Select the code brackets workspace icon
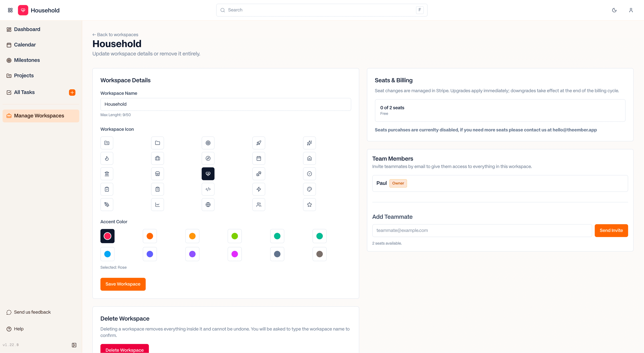644x353 pixels. [208, 189]
